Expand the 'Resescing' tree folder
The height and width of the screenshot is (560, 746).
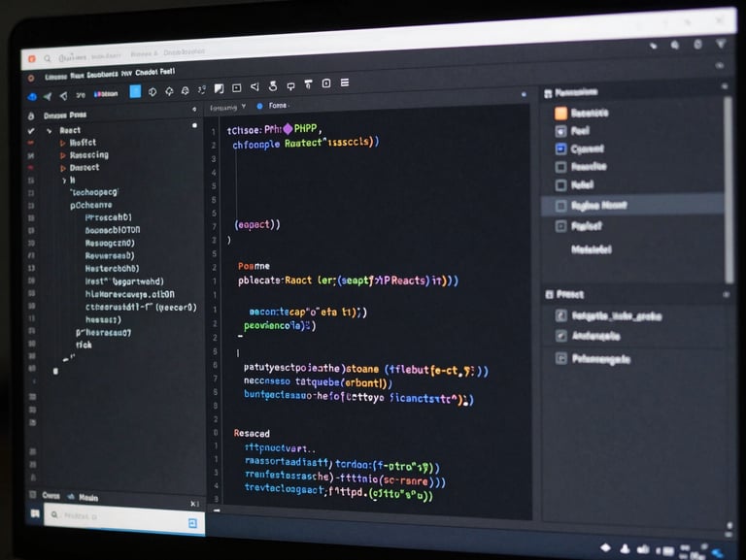pyautogui.click(x=62, y=155)
